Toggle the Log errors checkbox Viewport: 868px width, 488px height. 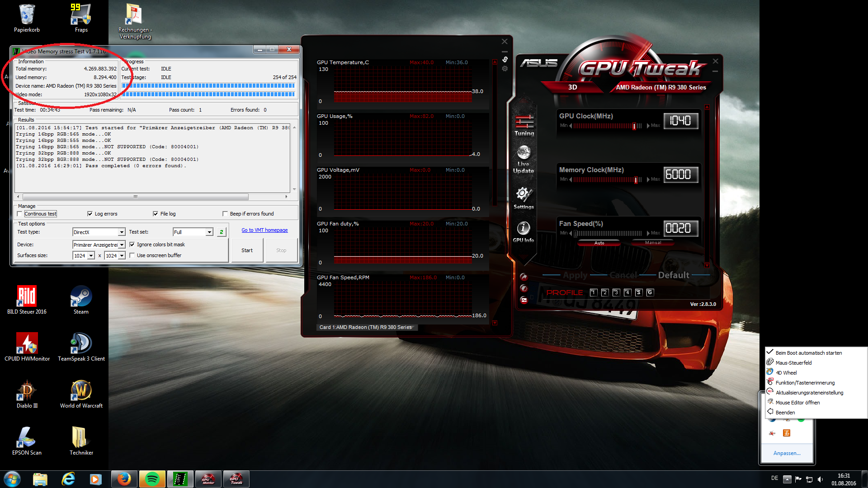click(90, 214)
